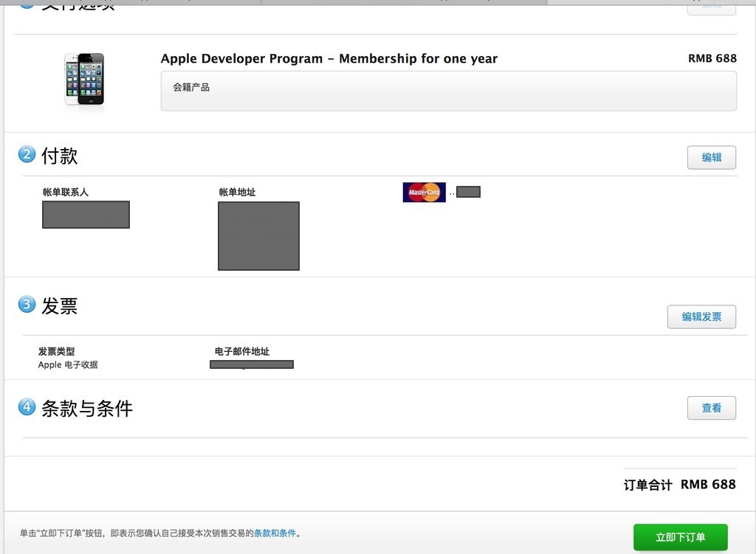Screen dimensions: 756x554
Task: Open the 条款和条件 terms link
Action: click(x=275, y=533)
